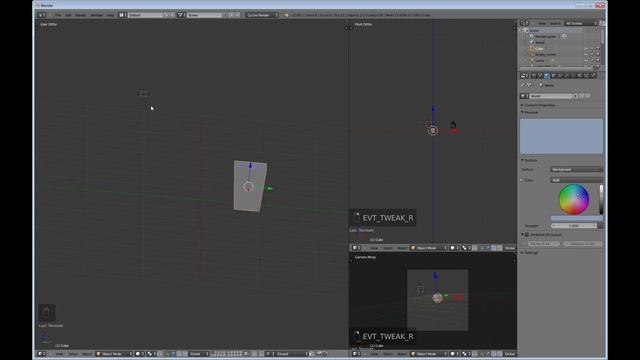Open the Global orientation dropdown in left viewport
The height and width of the screenshot is (360, 640).
pyautogui.click(x=199, y=354)
